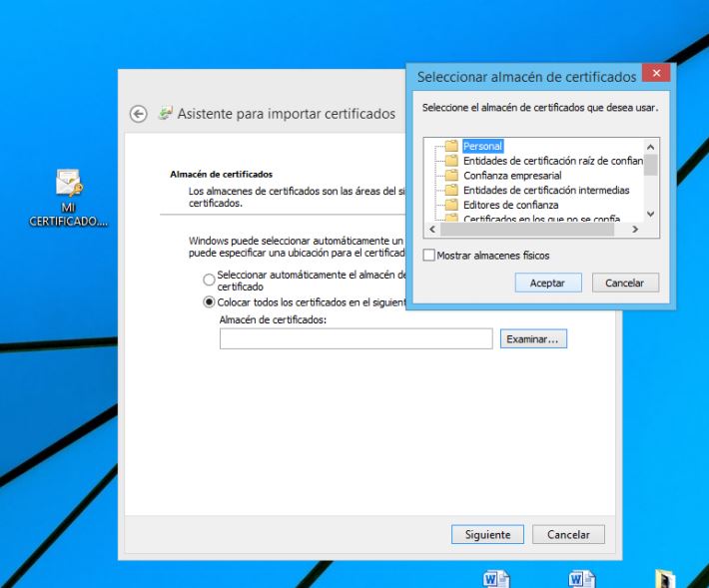This screenshot has height=588, width=709.
Task: Select Confianza empresarial store
Action: 512,176
